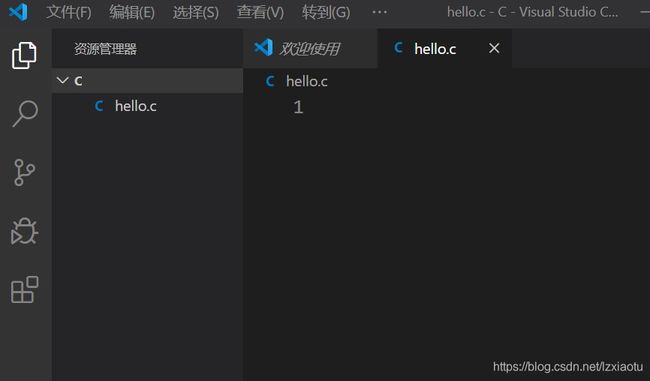Open the 编辑(E) menu

click(132, 12)
